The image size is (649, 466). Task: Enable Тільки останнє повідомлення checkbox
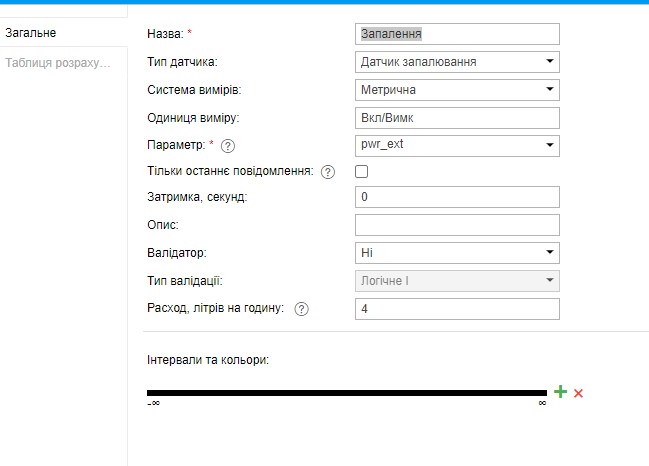pyautogui.click(x=362, y=172)
